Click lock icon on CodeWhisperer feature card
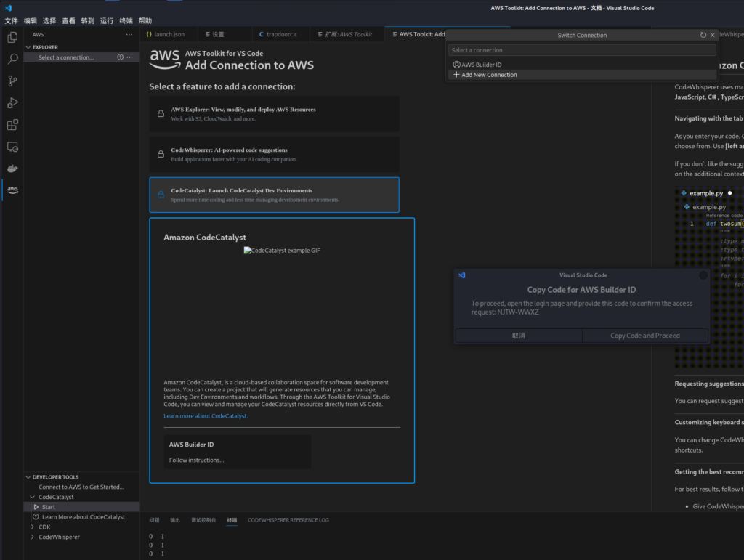The height and width of the screenshot is (560, 744). pyautogui.click(x=161, y=154)
